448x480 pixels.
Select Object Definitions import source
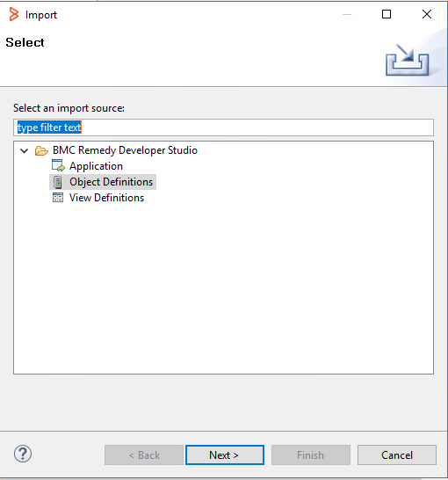pos(111,182)
